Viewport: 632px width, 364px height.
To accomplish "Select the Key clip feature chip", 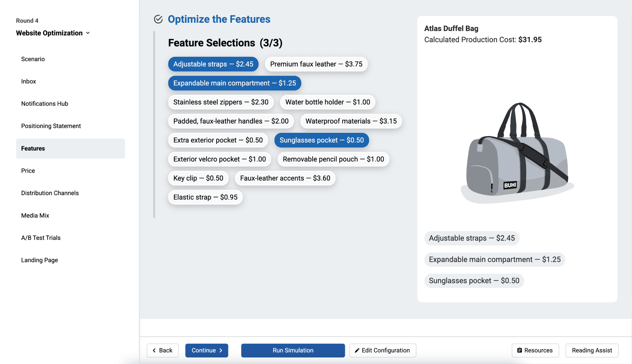I will click(x=198, y=178).
